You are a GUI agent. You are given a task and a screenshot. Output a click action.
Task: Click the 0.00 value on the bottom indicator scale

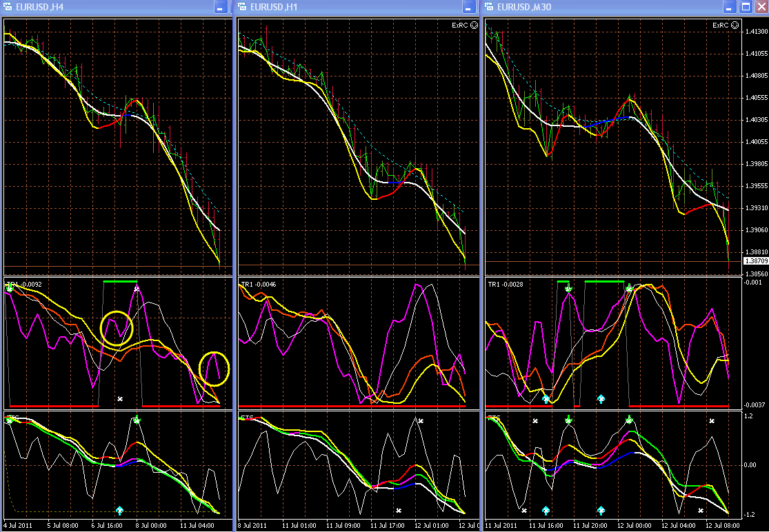coord(750,465)
